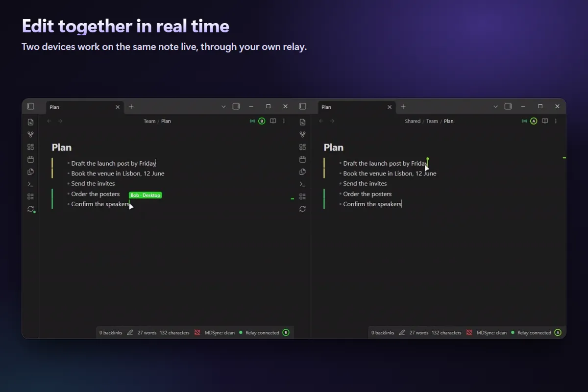588x392 pixels.
Task: Toggle right sidebar in the left window
Action: [x=236, y=106]
